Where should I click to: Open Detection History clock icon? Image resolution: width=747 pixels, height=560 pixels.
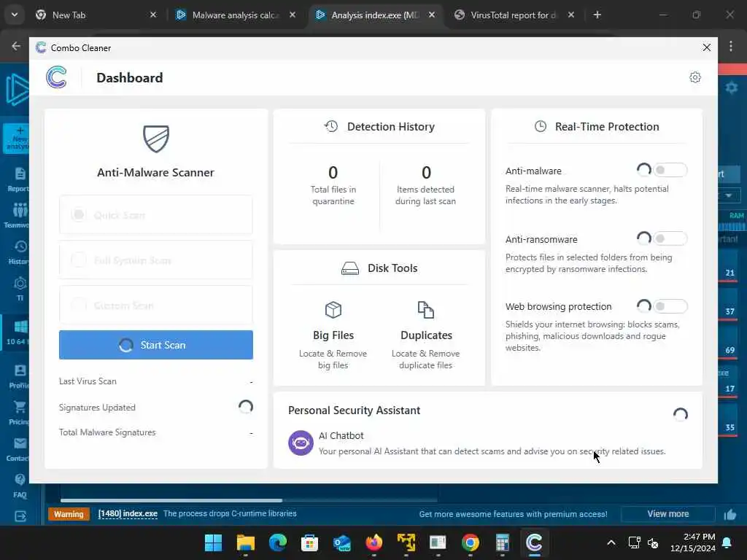331,126
